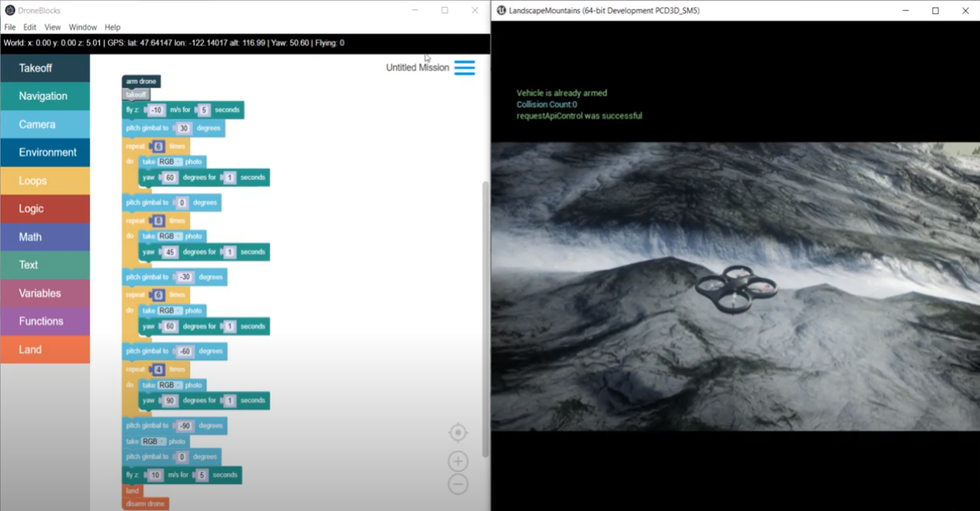Minimize the DroneBlocks window
The width and height of the screenshot is (980, 511).
click(x=415, y=11)
